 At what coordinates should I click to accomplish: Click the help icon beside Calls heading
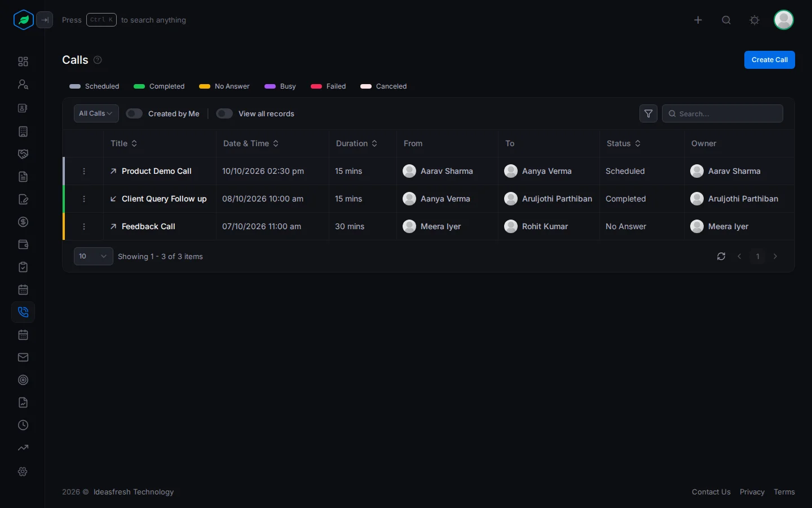pyautogui.click(x=98, y=60)
